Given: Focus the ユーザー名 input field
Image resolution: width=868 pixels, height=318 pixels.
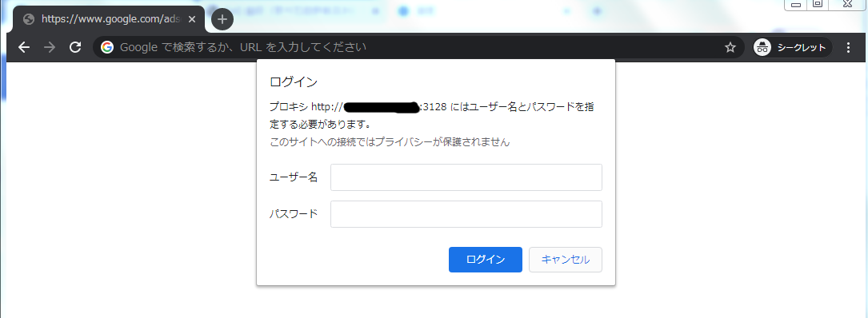Looking at the screenshot, I should coord(466,177).
